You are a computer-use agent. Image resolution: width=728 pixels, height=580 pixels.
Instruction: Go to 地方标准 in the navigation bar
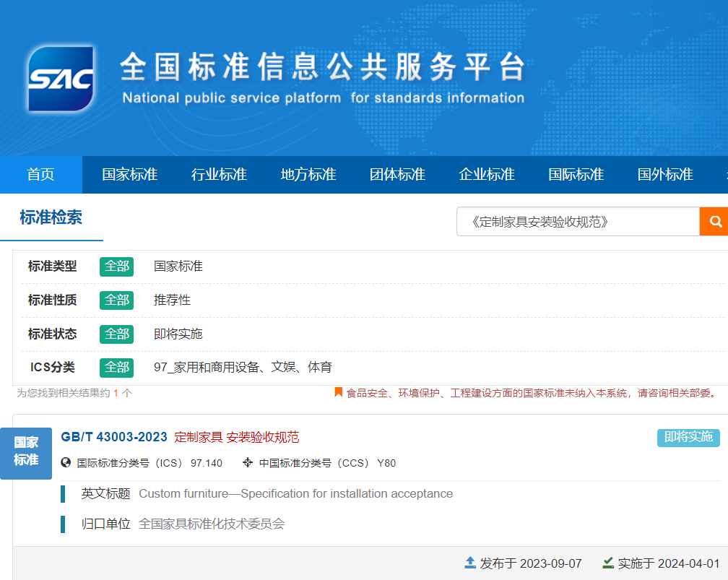[x=308, y=175]
